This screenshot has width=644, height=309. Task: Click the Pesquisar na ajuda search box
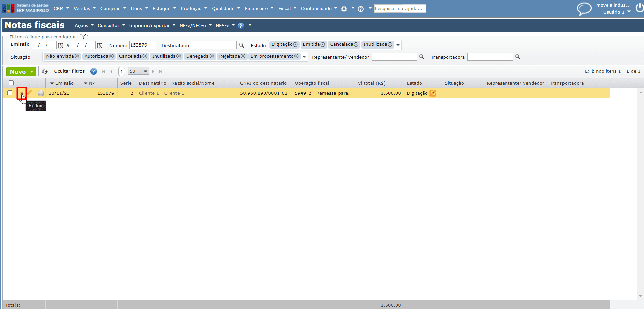click(400, 8)
